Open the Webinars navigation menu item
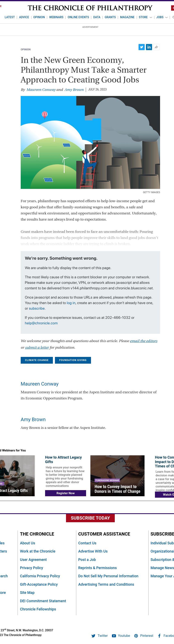 (56, 17)
